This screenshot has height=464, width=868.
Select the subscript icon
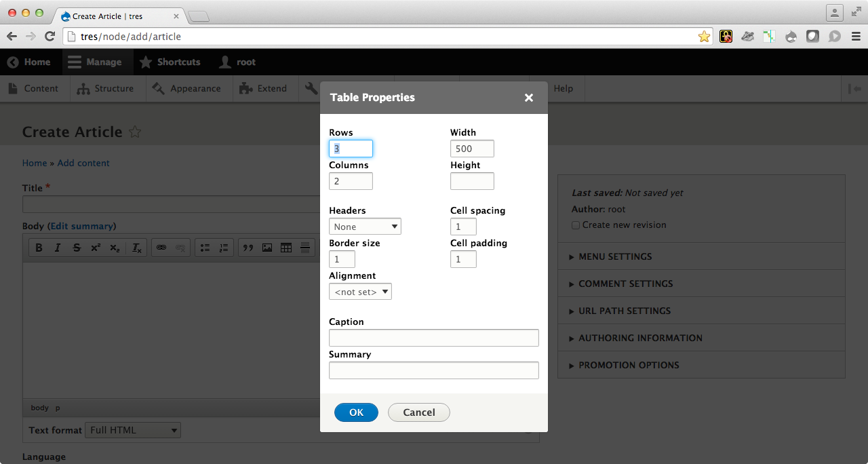coord(115,247)
